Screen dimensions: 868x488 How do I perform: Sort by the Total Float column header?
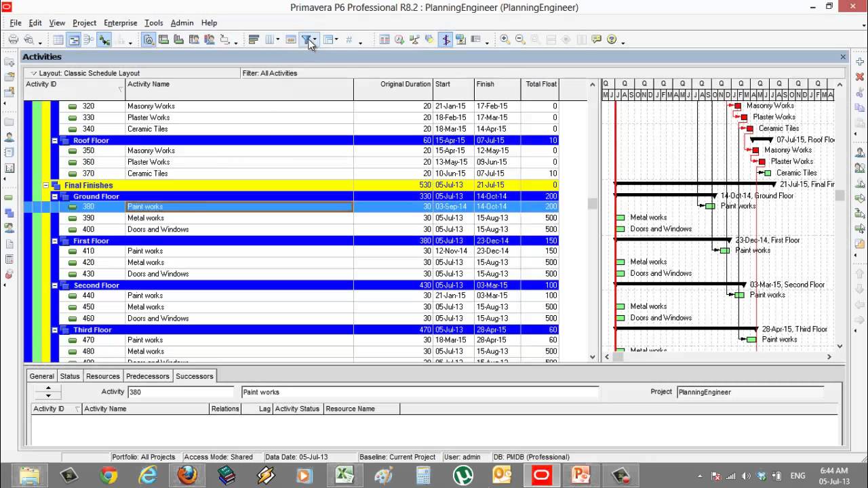coord(540,89)
